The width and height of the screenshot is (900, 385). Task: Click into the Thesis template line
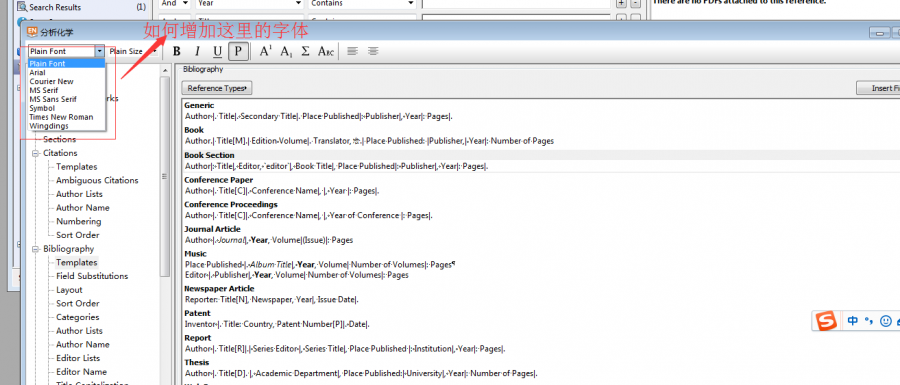pos(360,374)
